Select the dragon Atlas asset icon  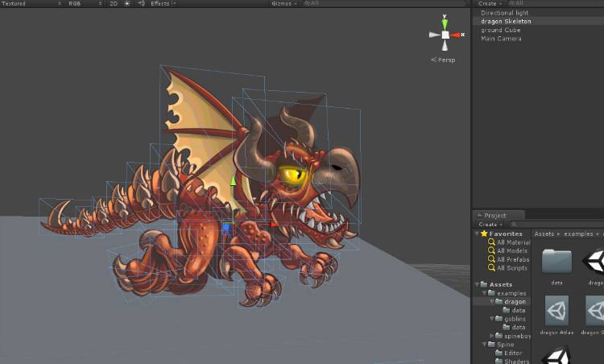coord(556,310)
